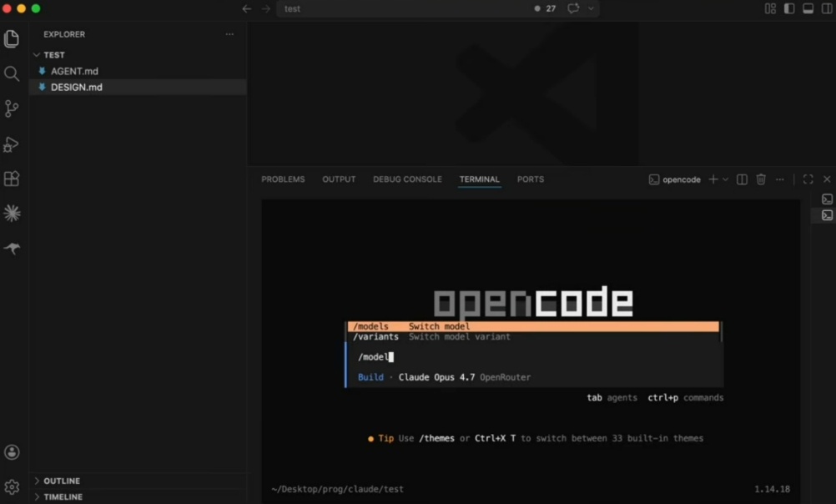Create a new terminal with plus icon
Screen dimensions: 836x504
tap(713, 179)
